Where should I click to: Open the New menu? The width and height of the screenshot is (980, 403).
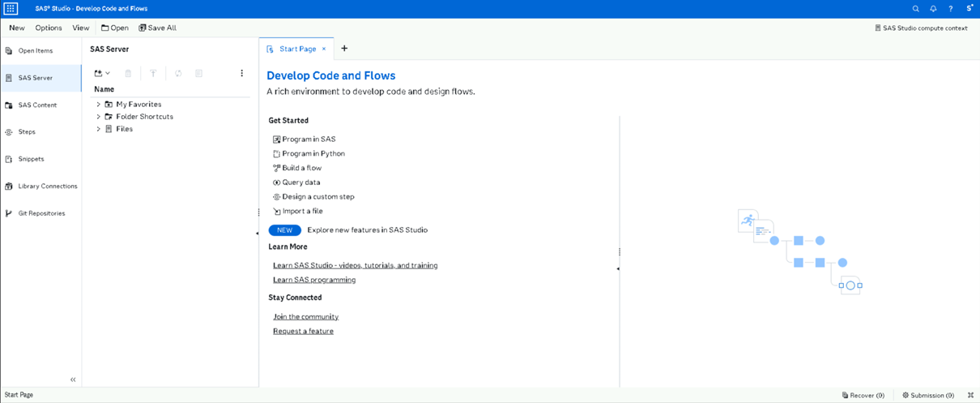click(x=17, y=28)
